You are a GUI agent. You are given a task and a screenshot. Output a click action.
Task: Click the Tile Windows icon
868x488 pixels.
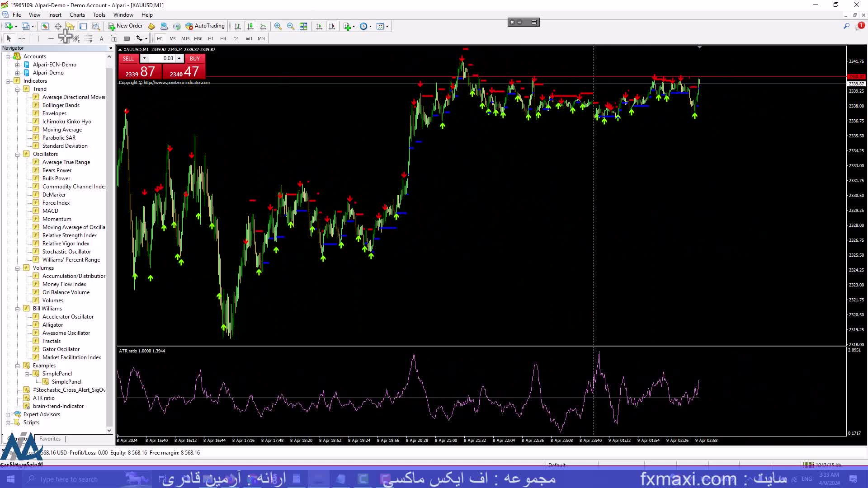coord(303,26)
